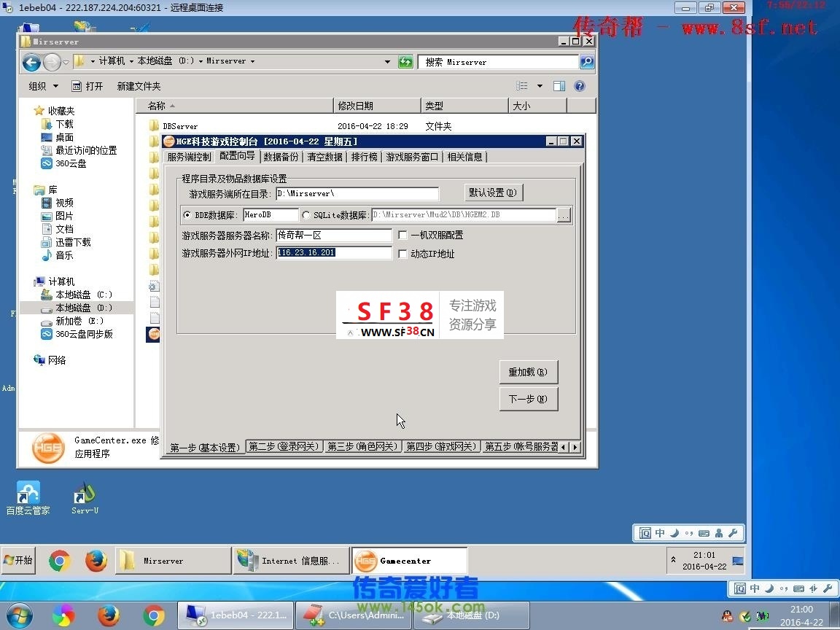Click the HGE console title bar icon
Viewport: 840px width, 630px height.
tap(169, 141)
